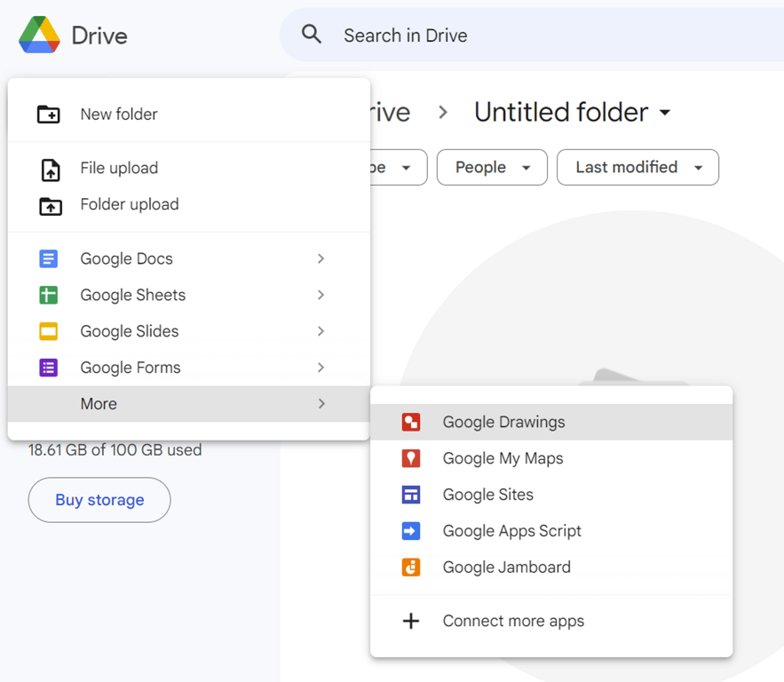Click the Google Drive logo icon

pos(39,35)
